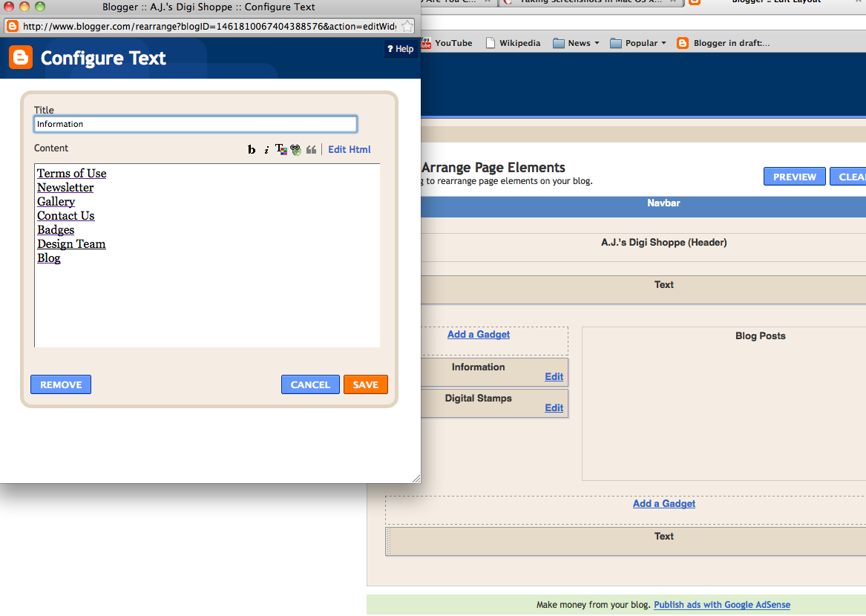Apply blockquote formatting
The width and height of the screenshot is (866, 616).
[x=311, y=150]
